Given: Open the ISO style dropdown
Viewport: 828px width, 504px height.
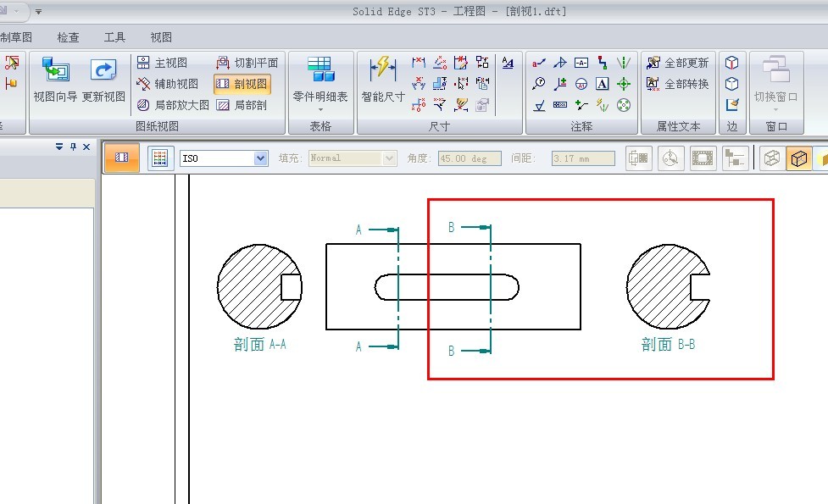Looking at the screenshot, I should pos(261,158).
